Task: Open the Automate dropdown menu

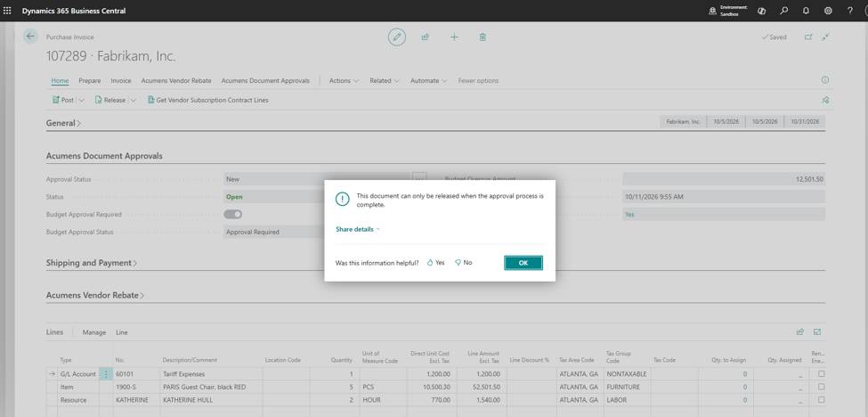Action: 428,81
